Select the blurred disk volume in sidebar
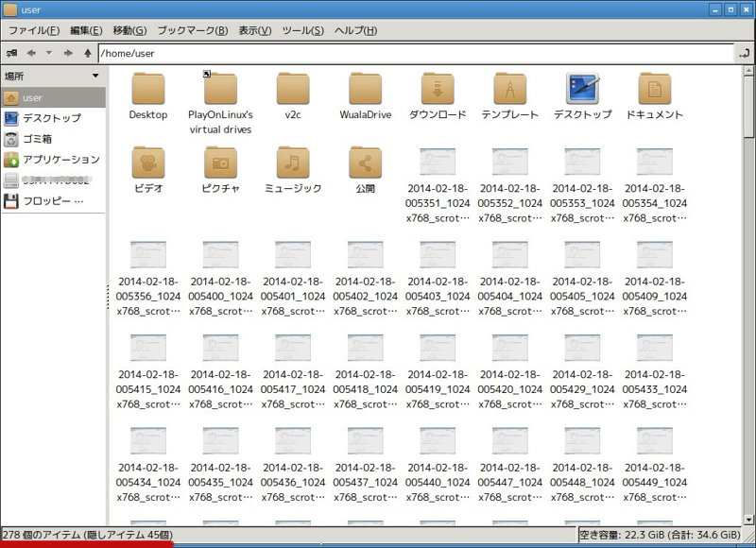Image resolution: width=756 pixels, height=548 pixels. (x=53, y=180)
